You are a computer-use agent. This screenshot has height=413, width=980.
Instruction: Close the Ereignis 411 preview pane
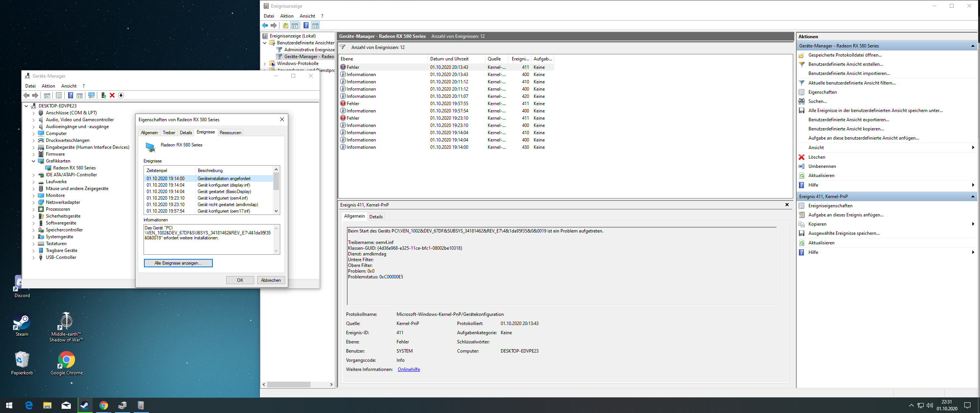pos(787,205)
